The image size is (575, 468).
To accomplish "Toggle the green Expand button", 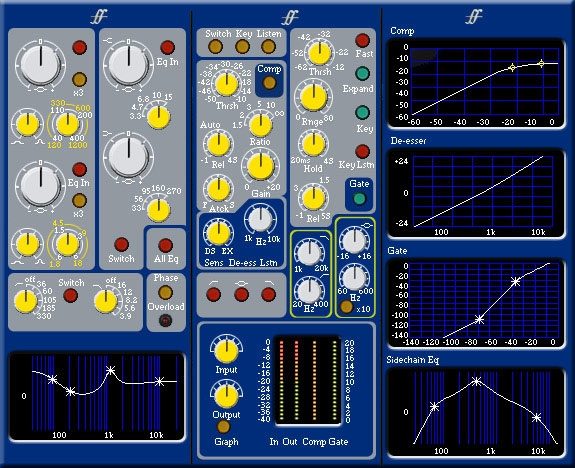I will coord(362,73).
